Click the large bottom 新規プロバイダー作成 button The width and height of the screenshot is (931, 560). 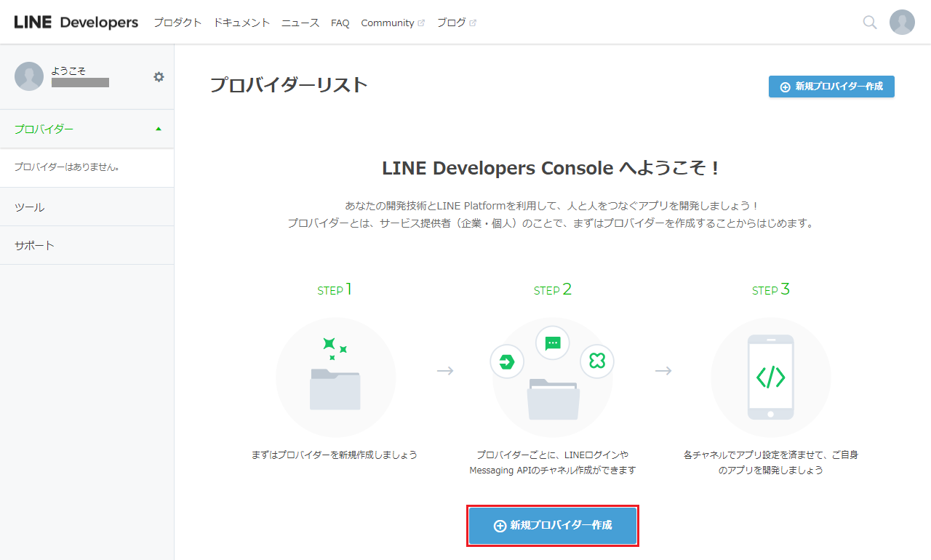coord(553,525)
